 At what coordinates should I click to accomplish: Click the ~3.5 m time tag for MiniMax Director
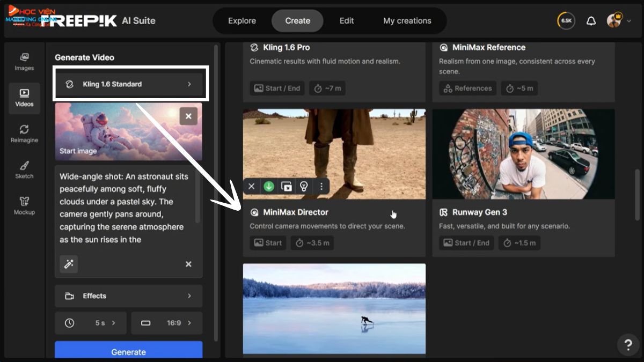click(312, 243)
